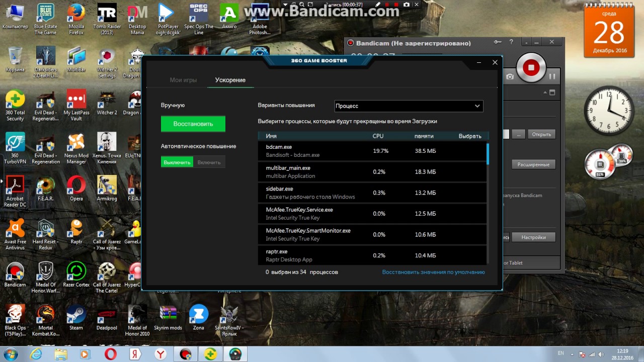Click the Deadpool game shortcut
Screen dimensions: 644x362
(107, 318)
